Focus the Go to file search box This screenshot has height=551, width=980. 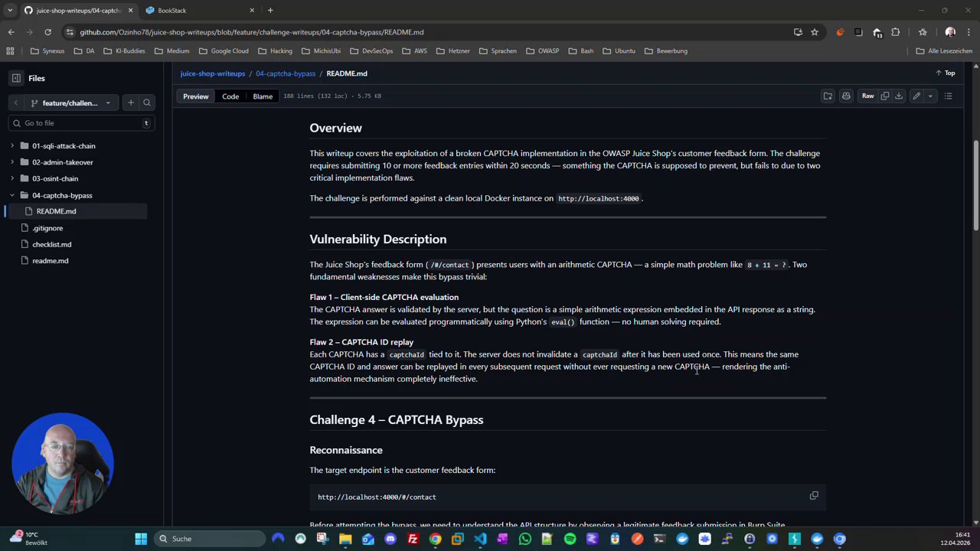(x=81, y=122)
